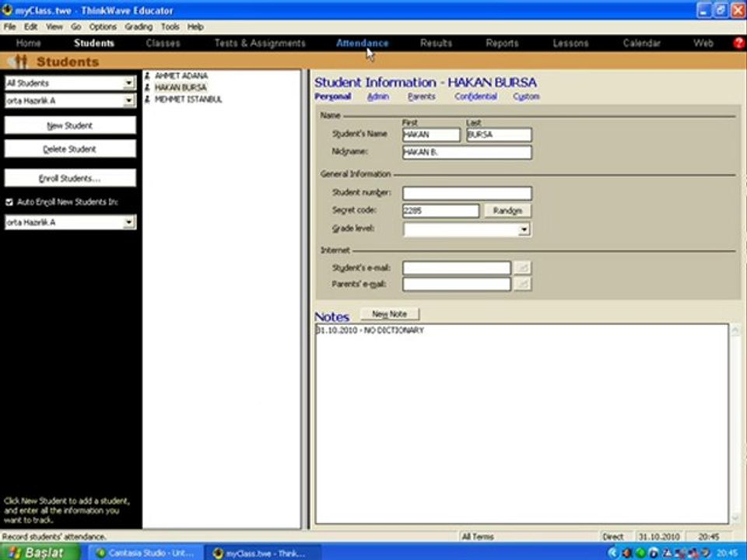Viewport: 747px width, 560px height.
Task: Click the send icon beside Student's e-mail
Action: 523,268
